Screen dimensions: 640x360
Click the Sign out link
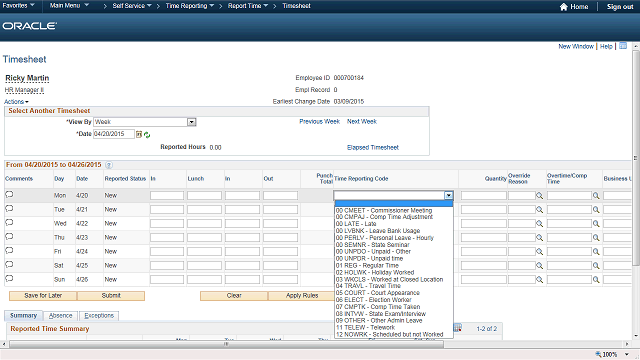[620, 7]
